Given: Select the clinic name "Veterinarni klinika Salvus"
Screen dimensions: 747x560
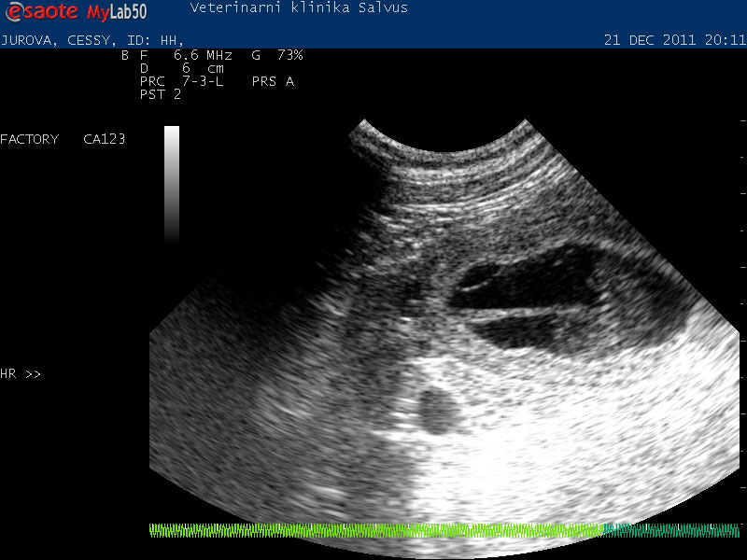Looking at the screenshot, I should 299,7.
